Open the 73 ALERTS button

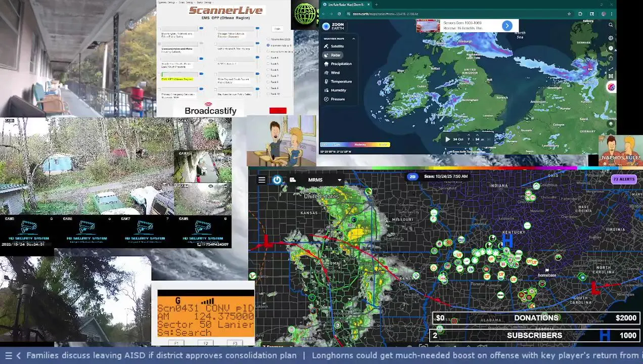click(x=623, y=179)
